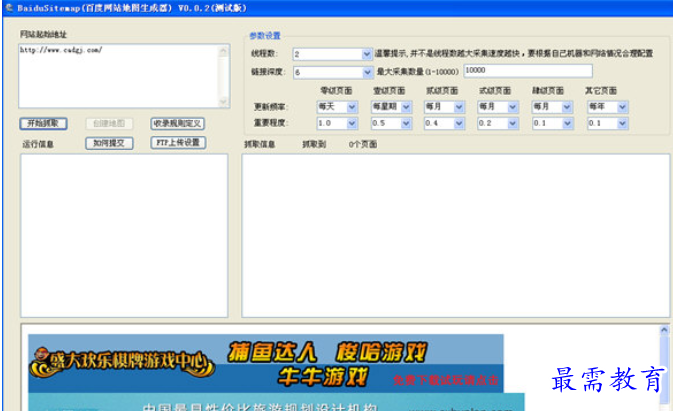Click the 零级页面 column header
Screen dimensions: 673x411
336,91
